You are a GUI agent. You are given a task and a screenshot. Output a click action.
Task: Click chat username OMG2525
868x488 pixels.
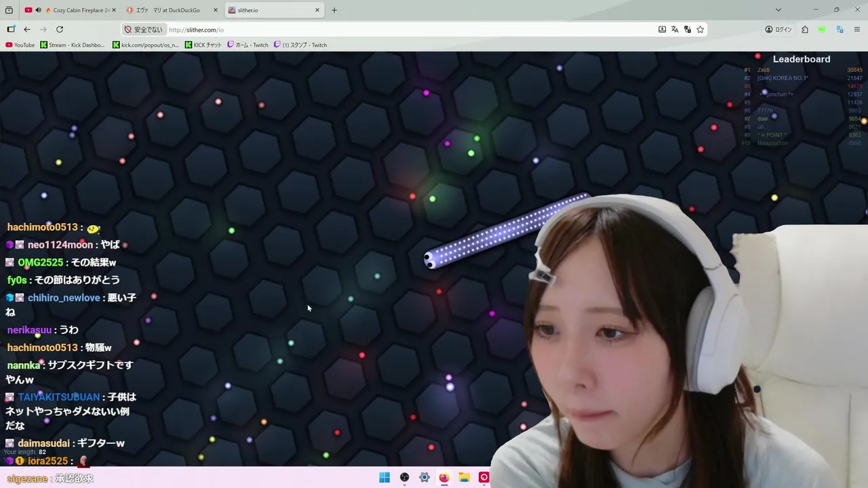(x=40, y=262)
